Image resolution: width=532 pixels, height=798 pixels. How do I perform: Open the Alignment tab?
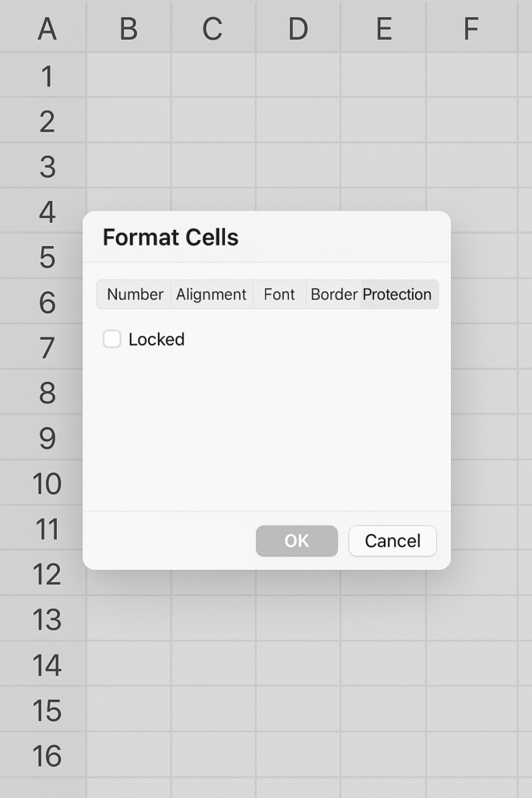212,294
